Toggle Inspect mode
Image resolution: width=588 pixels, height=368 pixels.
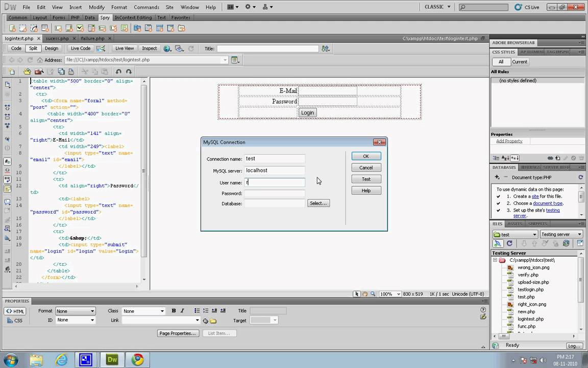click(149, 49)
